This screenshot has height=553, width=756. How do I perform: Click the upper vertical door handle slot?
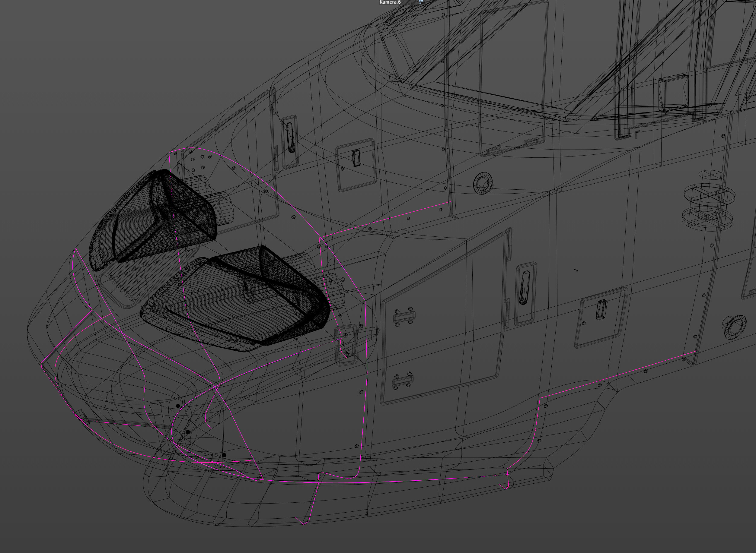pos(290,137)
